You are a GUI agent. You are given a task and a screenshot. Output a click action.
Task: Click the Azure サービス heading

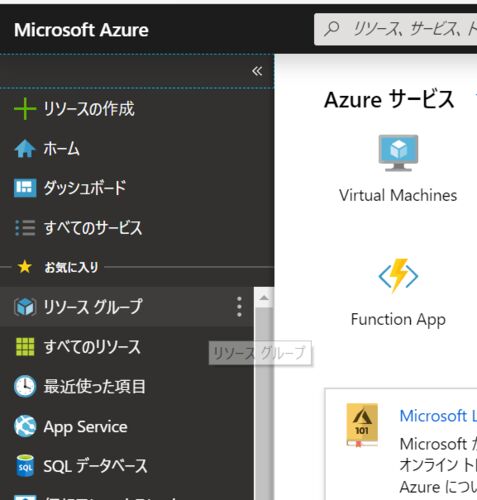click(389, 100)
